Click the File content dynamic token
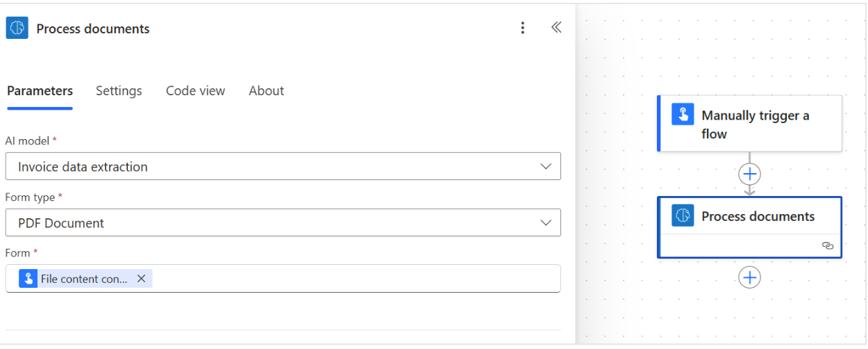 83,279
